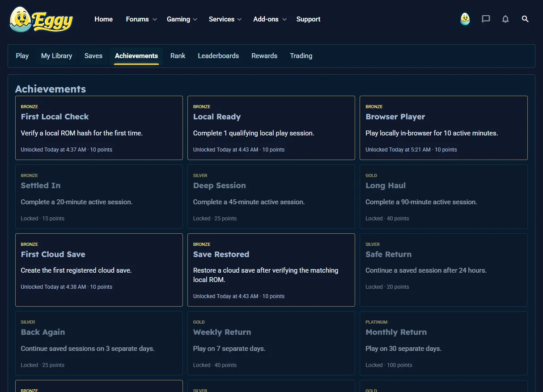Click the Deep Session achievement title
Image resolution: width=543 pixels, height=392 pixels.
pyautogui.click(x=220, y=185)
